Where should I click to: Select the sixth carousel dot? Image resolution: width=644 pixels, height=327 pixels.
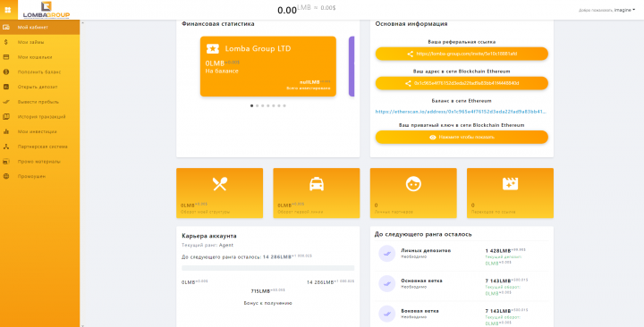(x=279, y=105)
